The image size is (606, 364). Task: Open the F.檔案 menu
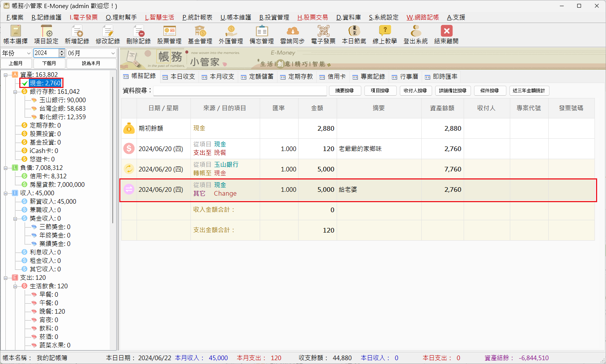pos(15,17)
